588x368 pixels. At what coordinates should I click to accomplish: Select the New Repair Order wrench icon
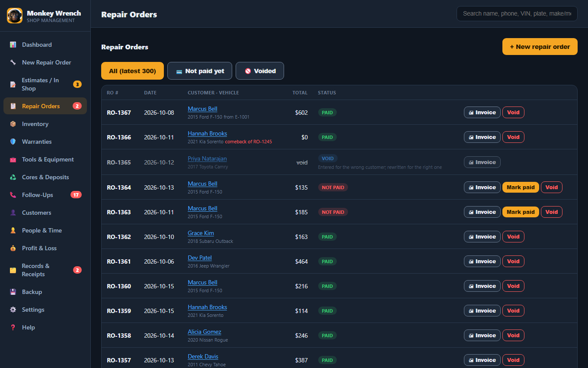point(13,62)
